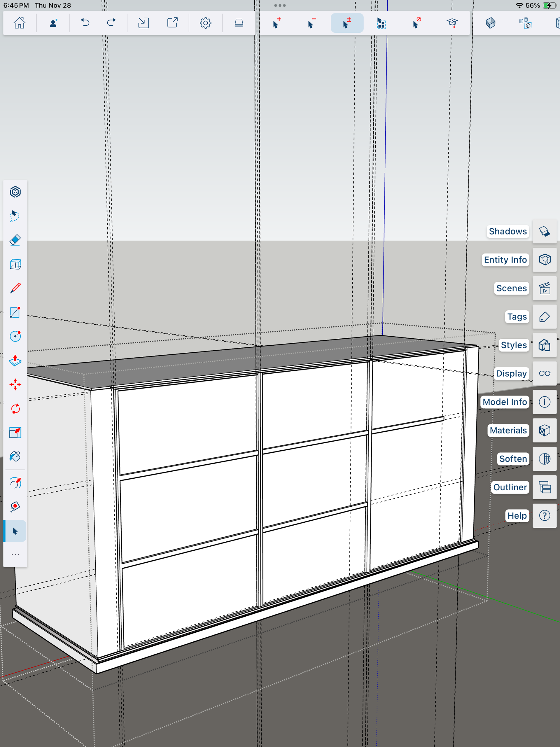Open the Outliner panel tree

(x=545, y=487)
